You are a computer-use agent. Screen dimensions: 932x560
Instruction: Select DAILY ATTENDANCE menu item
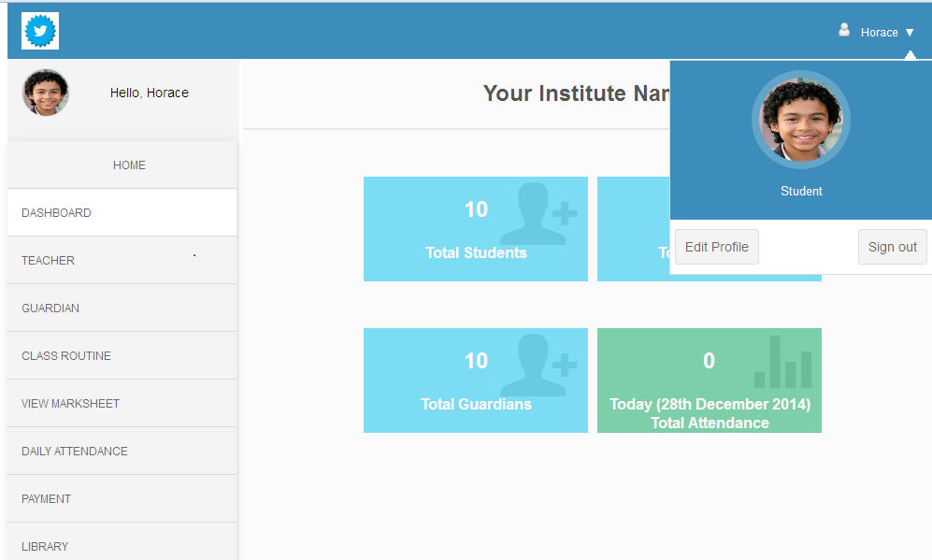pyautogui.click(x=75, y=452)
